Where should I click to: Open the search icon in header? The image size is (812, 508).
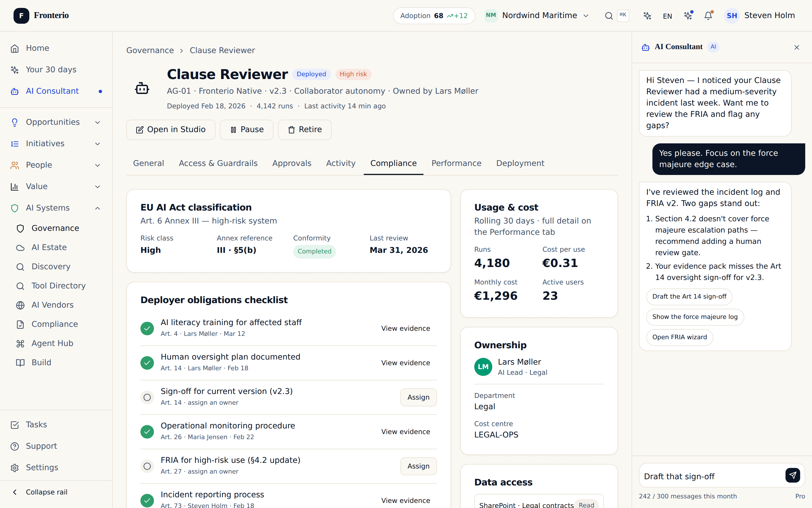click(x=609, y=16)
